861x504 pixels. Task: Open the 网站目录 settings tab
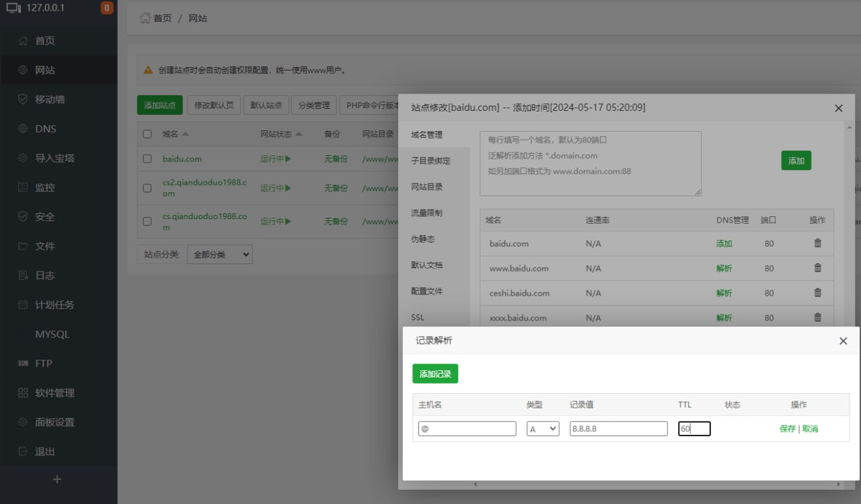click(427, 187)
